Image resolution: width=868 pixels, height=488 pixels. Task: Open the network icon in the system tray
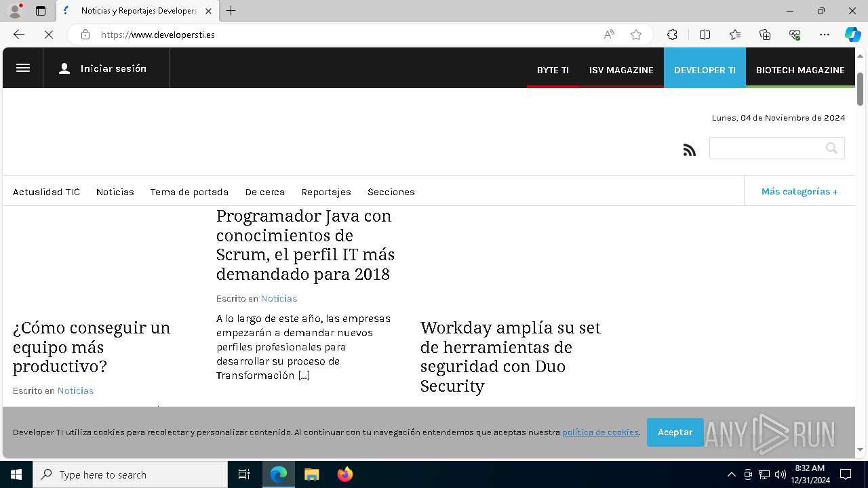(x=764, y=474)
